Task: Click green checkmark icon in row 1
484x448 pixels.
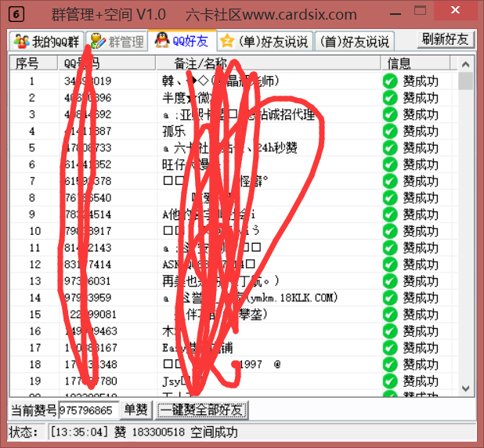Action: [390, 81]
